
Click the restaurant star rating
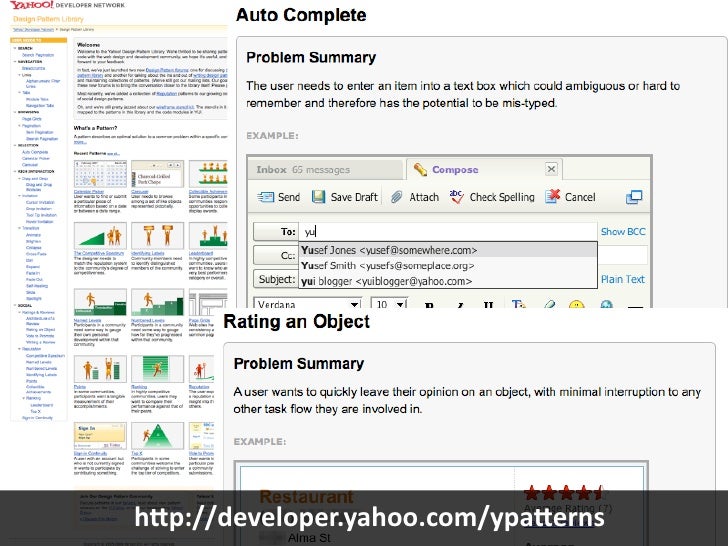(x=563, y=493)
